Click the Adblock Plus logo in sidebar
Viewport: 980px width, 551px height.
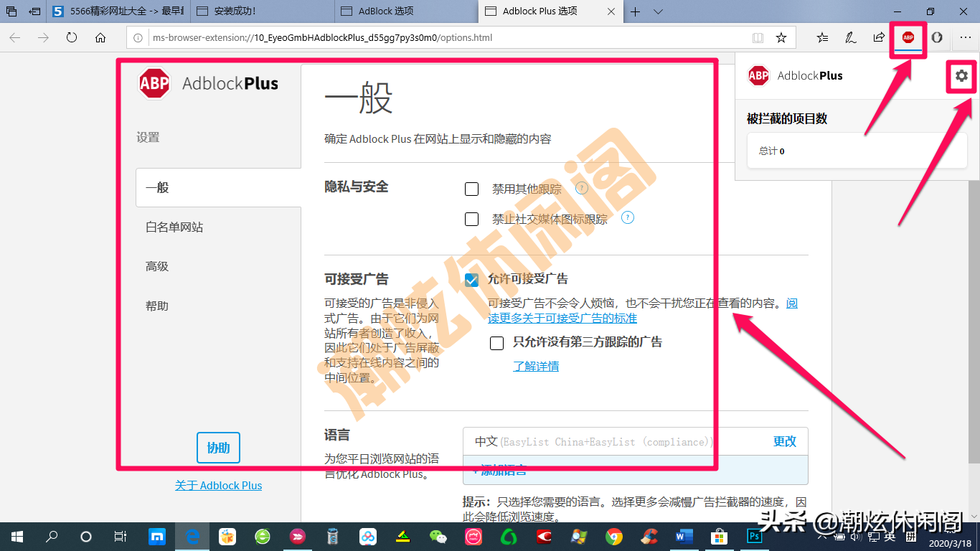208,84
